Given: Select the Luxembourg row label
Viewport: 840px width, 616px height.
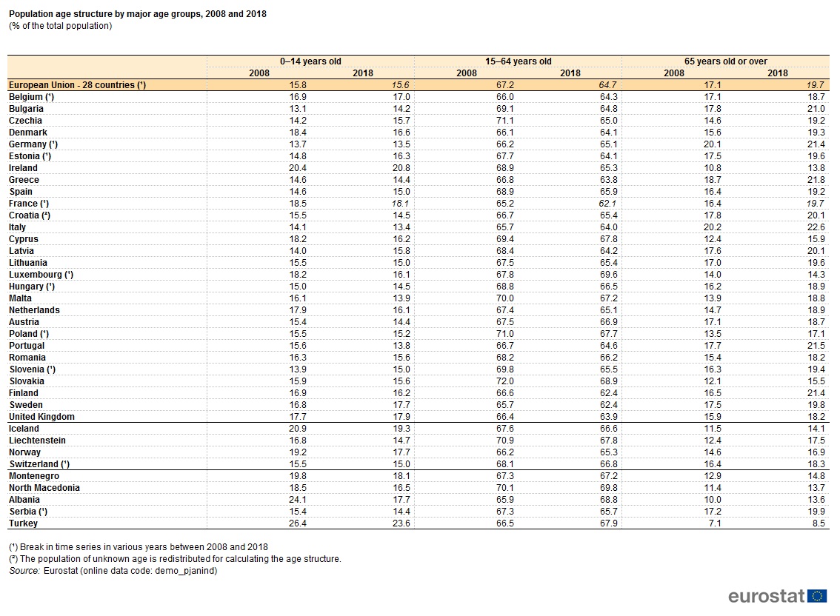Looking at the screenshot, I should point(41,274).
